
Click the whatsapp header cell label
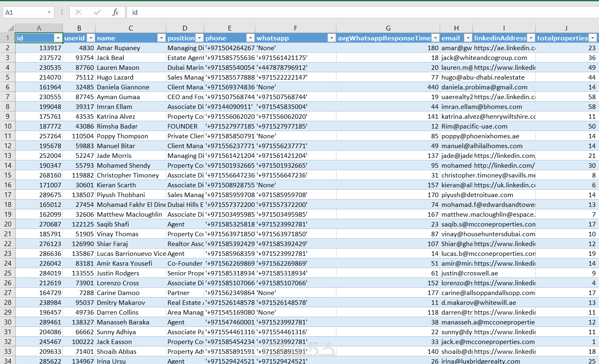273,38
